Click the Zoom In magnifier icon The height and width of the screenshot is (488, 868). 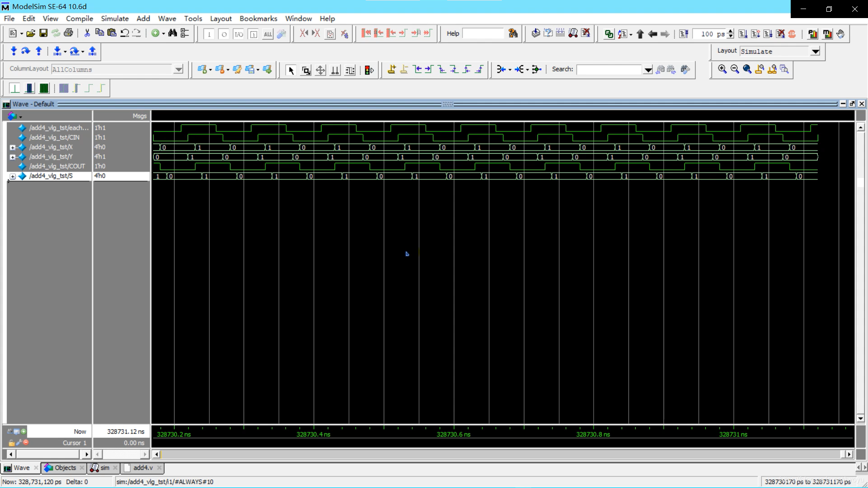tap(722, 69)
